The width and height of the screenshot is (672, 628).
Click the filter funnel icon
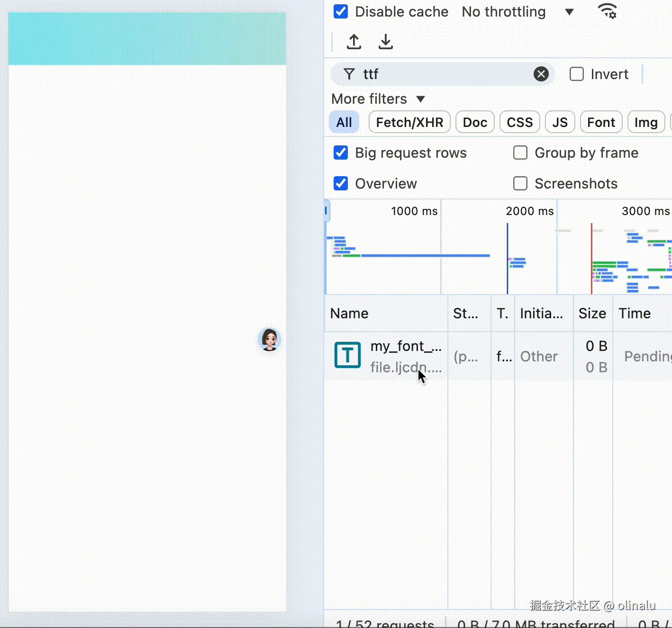[x=349, y=74]
